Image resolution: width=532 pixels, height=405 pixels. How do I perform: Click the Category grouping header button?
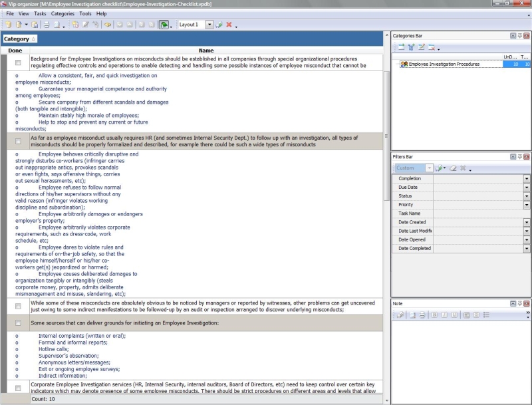(20, 39)
